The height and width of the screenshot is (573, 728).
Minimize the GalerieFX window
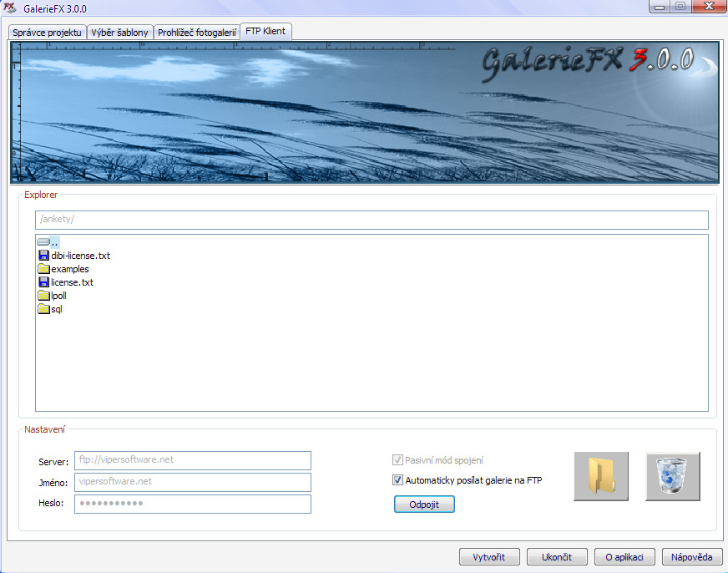pos(660,7)
